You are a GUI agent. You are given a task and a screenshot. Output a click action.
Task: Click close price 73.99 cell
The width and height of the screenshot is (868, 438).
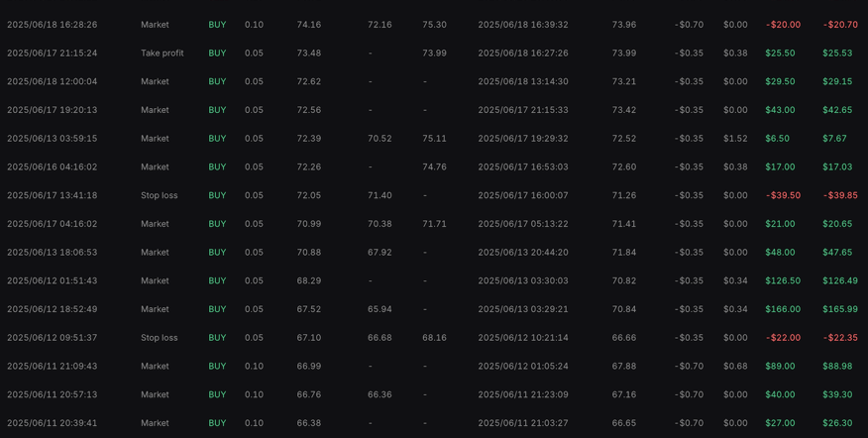[x=624, y=54]
